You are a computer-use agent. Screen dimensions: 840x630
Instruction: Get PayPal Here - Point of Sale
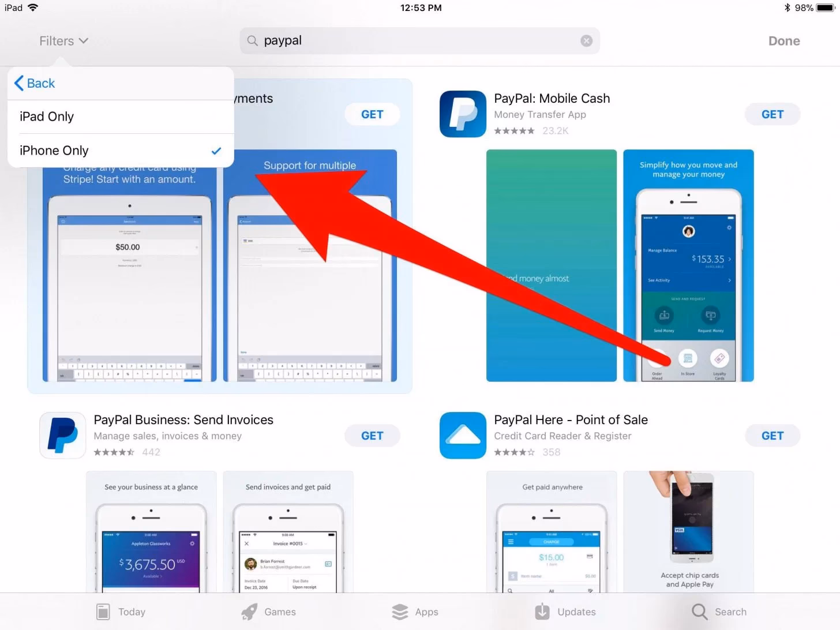click(x=772, y=436)
